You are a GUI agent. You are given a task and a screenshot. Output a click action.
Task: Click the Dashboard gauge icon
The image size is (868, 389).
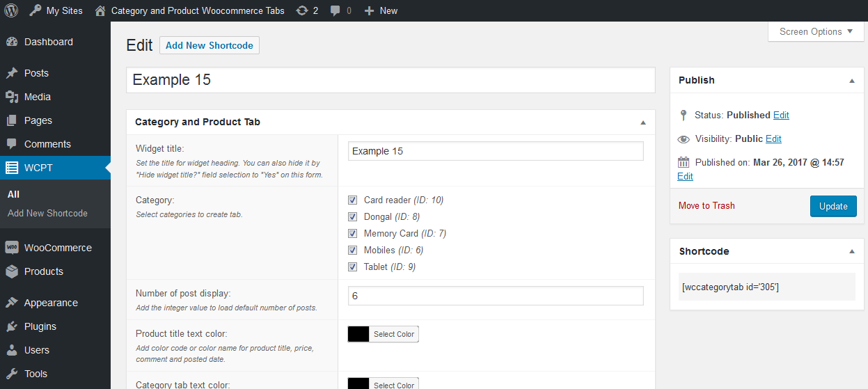pyautogui.click(x=12, y=42)
